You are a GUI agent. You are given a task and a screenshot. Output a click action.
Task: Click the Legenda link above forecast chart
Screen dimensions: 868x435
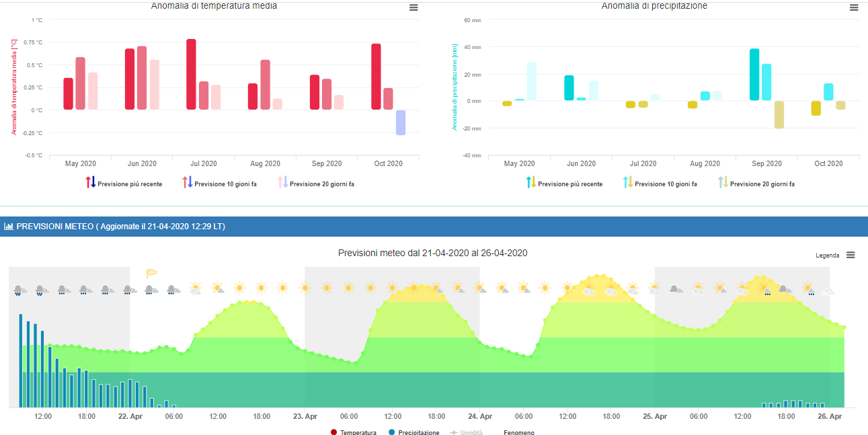point(827,255)
